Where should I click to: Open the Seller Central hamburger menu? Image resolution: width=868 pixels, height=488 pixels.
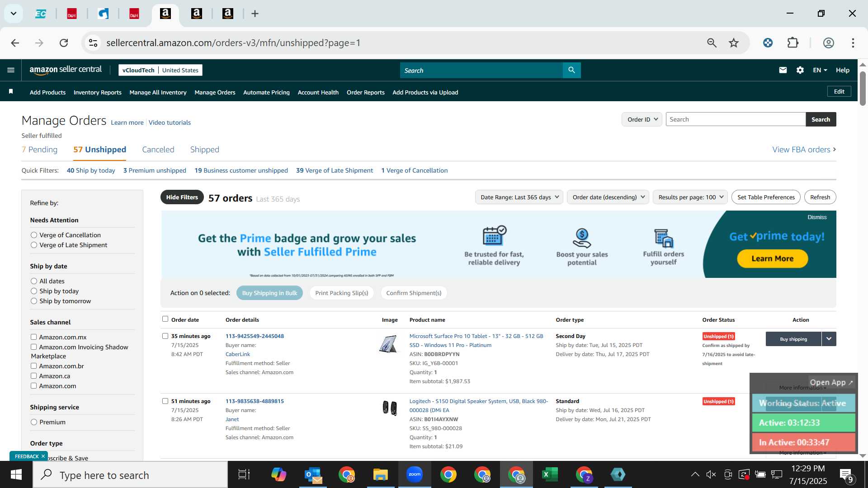click(11, 70)
